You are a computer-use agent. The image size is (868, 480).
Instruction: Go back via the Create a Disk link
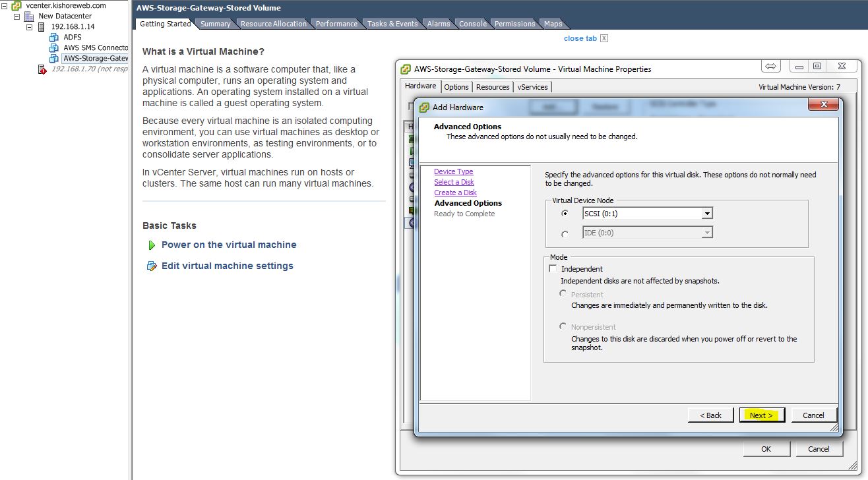[455, 193]
